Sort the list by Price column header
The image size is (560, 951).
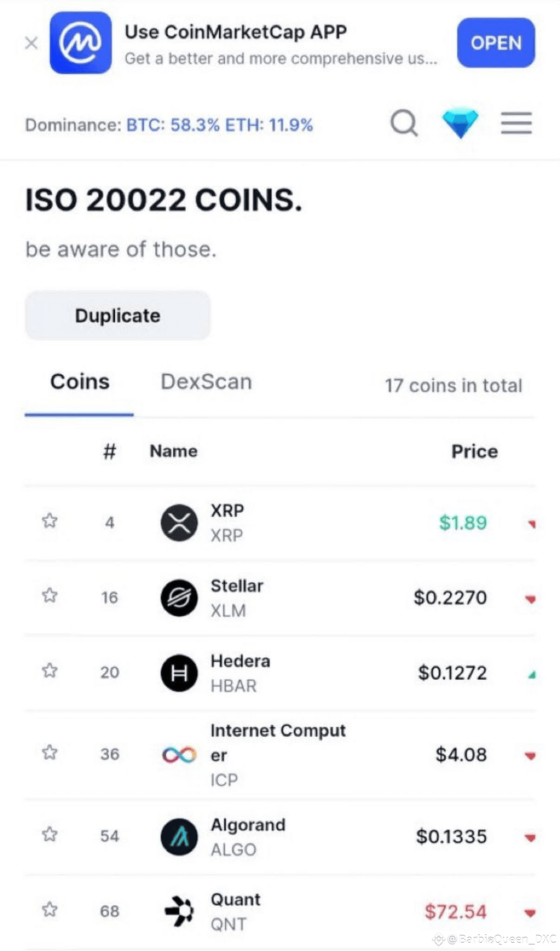pos(474,451)
